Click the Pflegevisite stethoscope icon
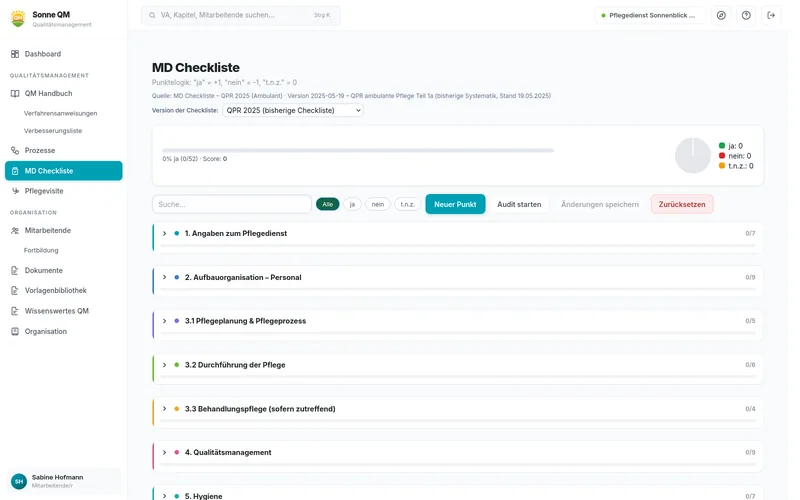This screenshot has height=500, width=800. click(15, 191)
